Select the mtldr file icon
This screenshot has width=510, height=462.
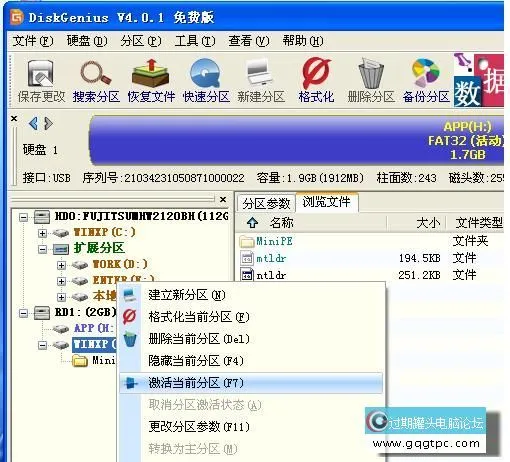pos(247,258)
